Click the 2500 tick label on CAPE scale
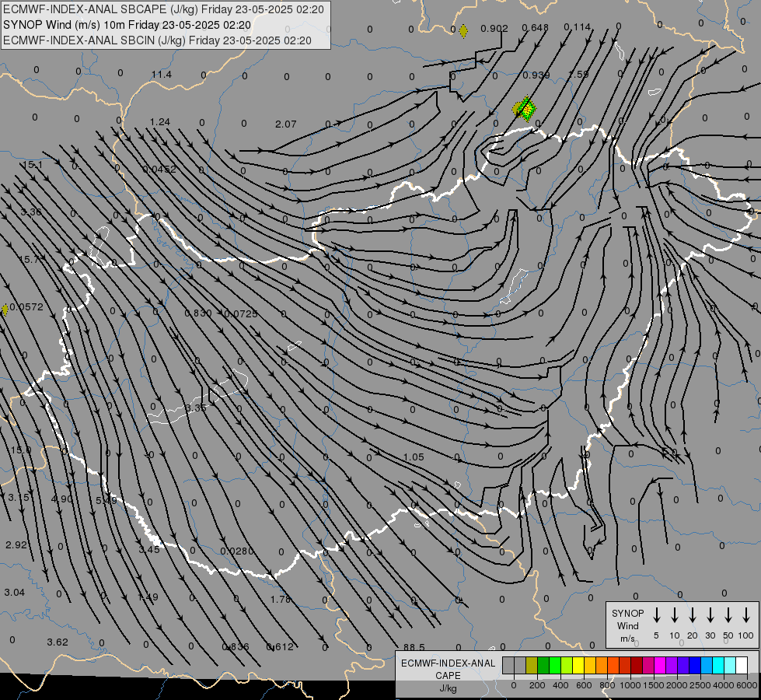 click(700, 685)
